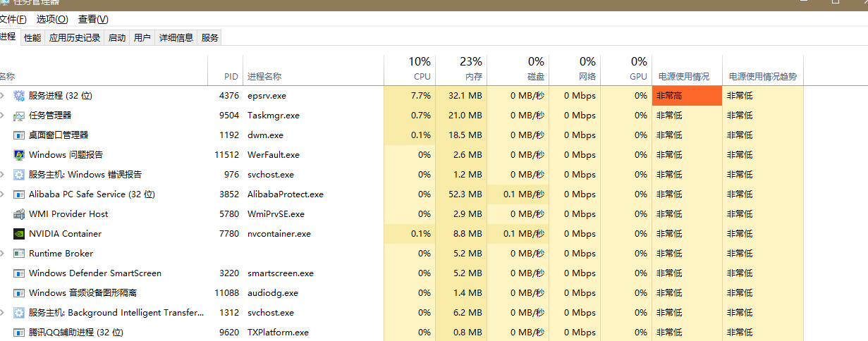Select the dwm.exe process name cell
The width and height of the screenshot is (868, 341).
tap(314, 135)
